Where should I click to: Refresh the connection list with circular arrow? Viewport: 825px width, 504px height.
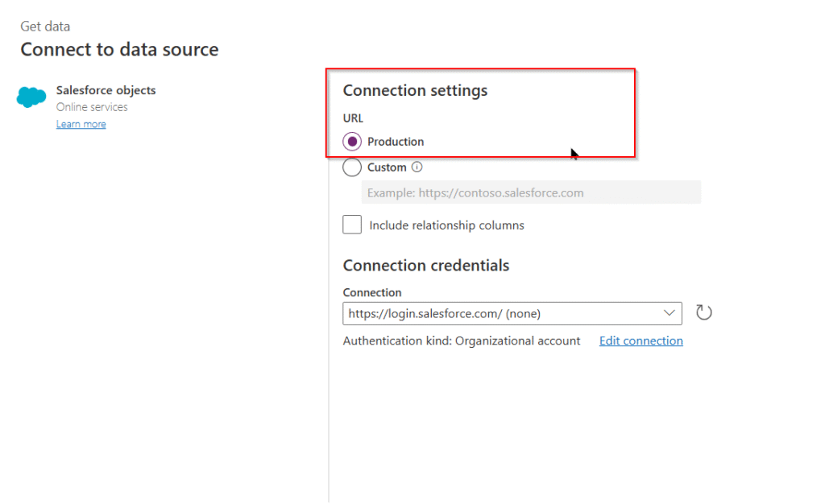(x=703, y=312)
